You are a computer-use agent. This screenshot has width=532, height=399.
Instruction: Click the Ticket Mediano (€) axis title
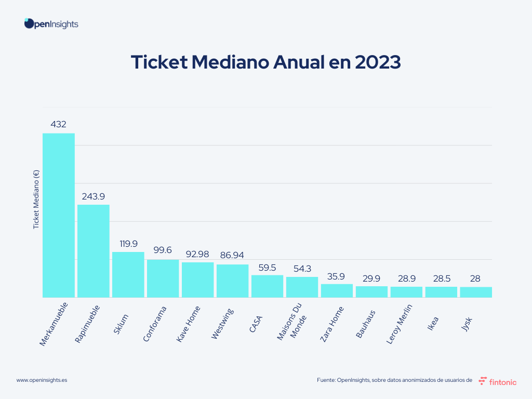click(x=36, y=200)
